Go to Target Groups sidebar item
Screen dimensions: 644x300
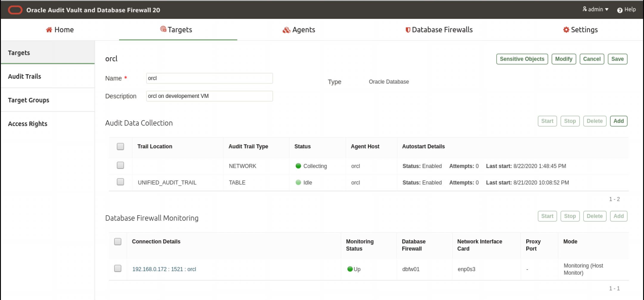point(29,100)
